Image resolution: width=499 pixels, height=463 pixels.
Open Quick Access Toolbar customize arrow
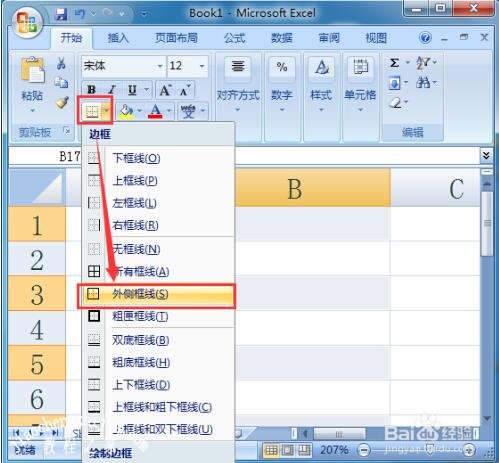(x=144, y=14)
